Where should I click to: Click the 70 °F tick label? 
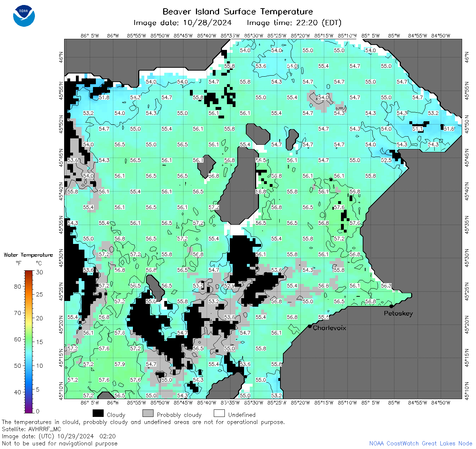coord(17,313)
